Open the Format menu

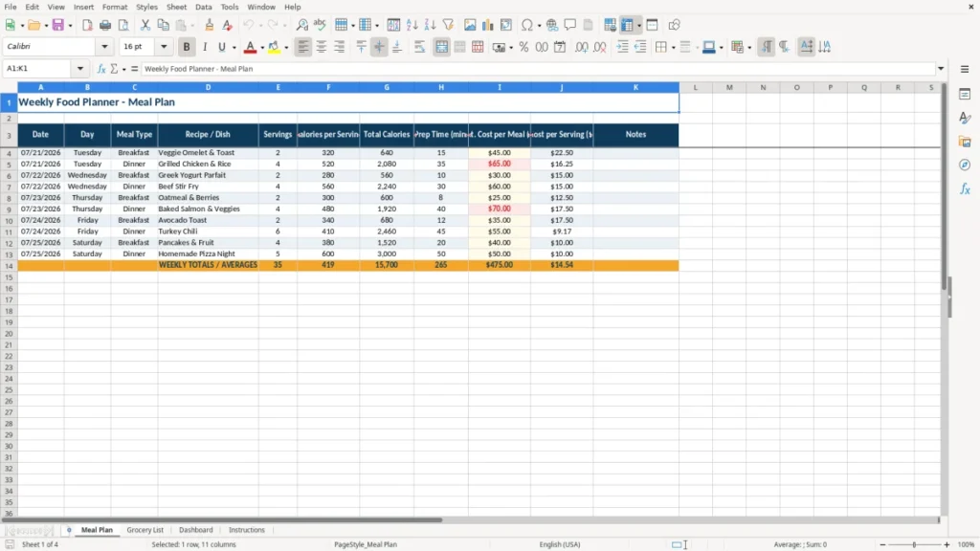point(115,7)
